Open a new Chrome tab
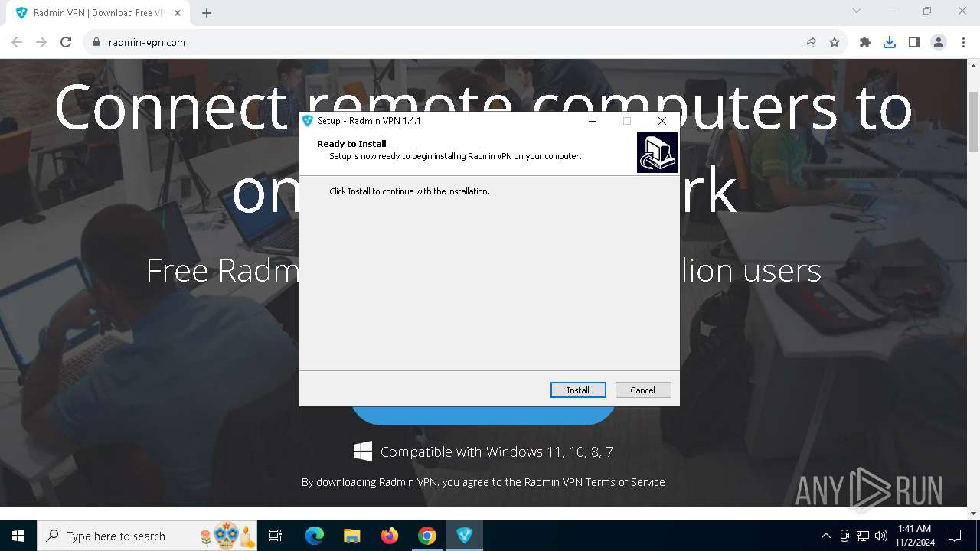Screen dimensions: 980x551 tap(207, 13)
